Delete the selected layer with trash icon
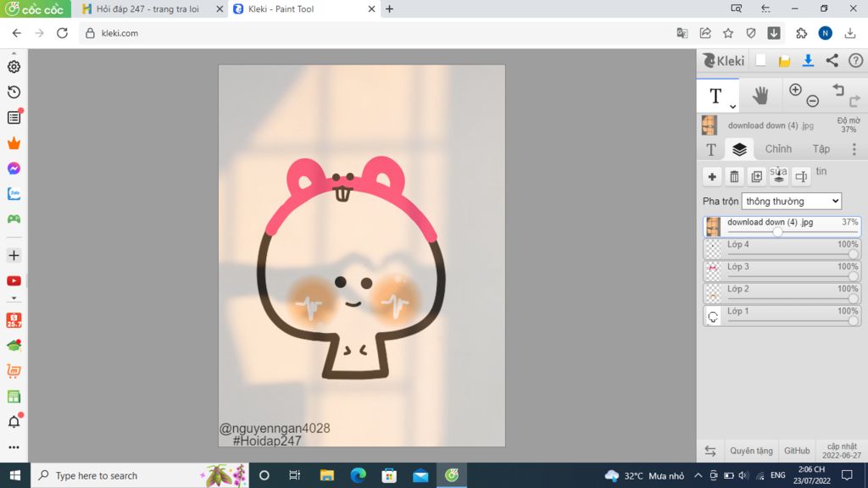This screenshot has width=868, height=488. 734,176
